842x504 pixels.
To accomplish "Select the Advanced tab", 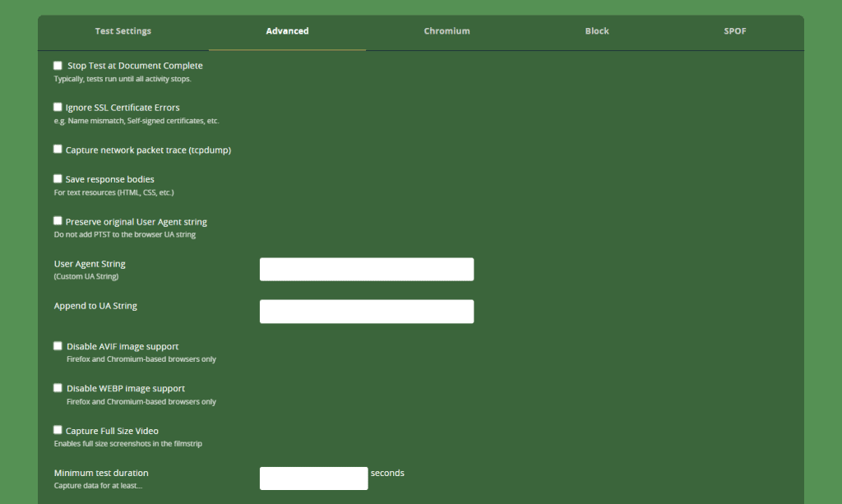I will 287,31.
